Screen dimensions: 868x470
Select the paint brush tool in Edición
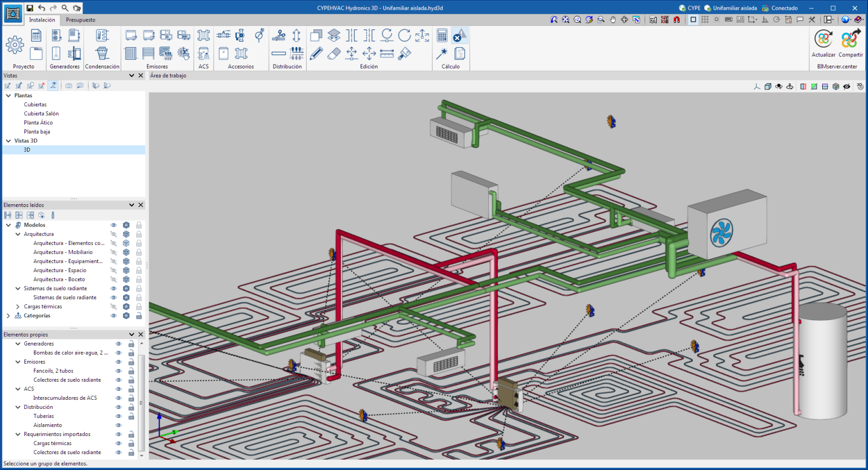[405, 53]
